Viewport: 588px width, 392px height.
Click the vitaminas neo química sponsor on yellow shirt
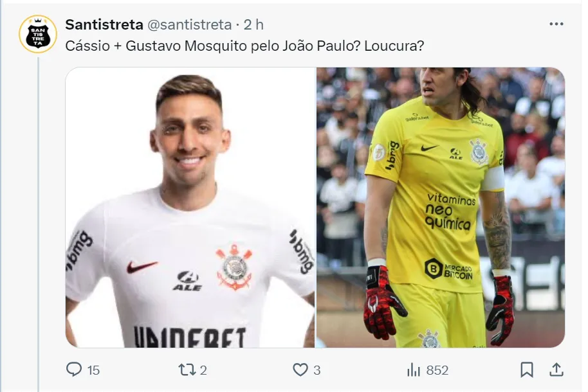click(449, 211)
